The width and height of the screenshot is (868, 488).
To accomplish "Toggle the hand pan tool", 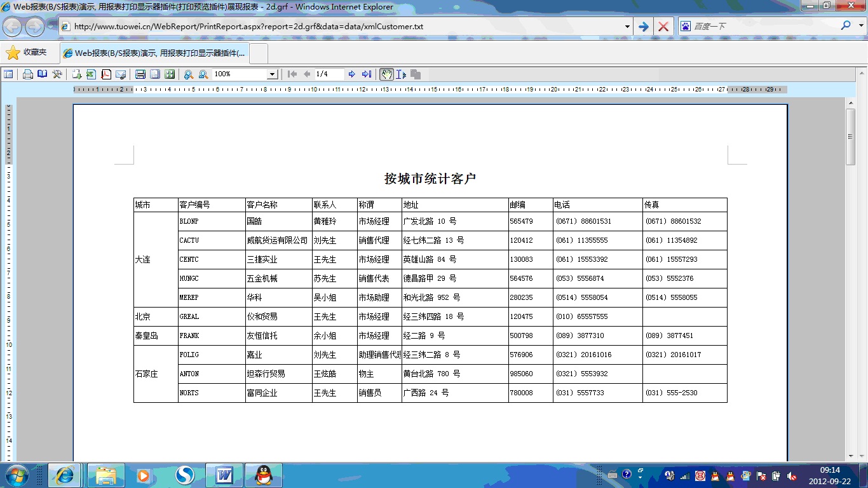I will tap(386, 74).
